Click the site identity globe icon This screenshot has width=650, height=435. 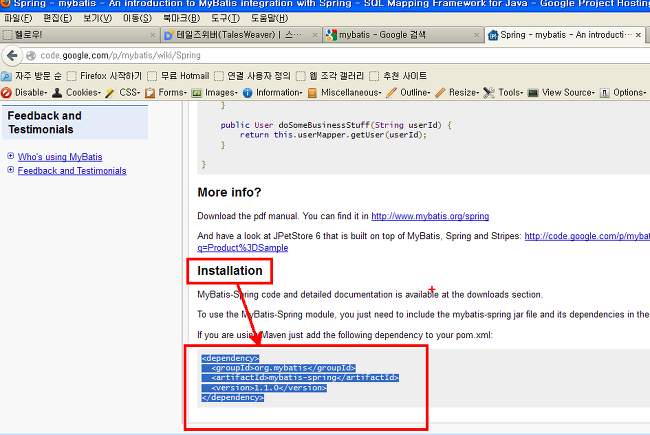[31, 56]
